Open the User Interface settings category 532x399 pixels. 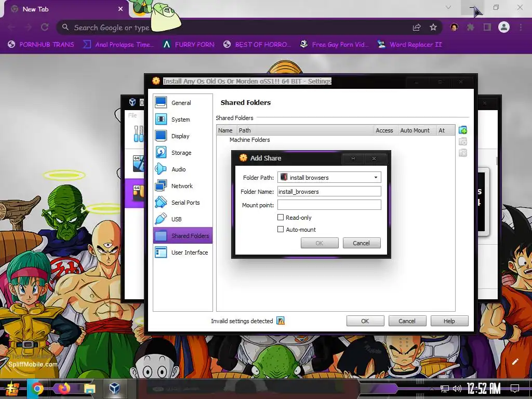click(x=182, y=252)
